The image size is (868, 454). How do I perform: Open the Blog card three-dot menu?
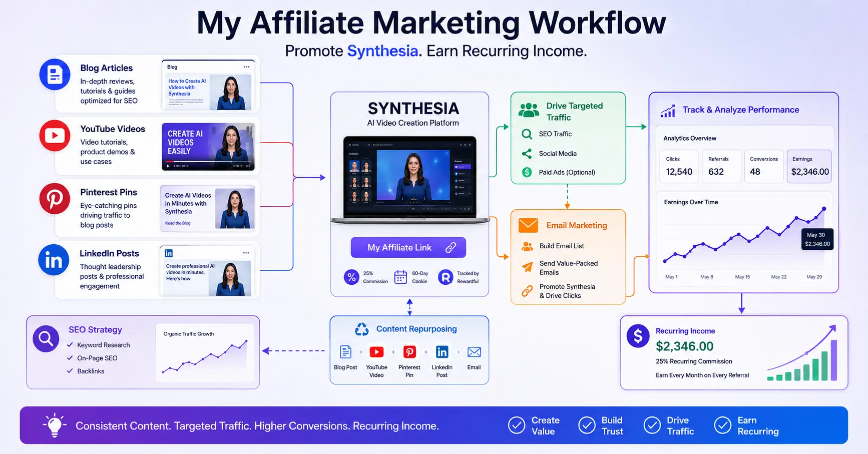pyautogui.click(x=246, y=67)
